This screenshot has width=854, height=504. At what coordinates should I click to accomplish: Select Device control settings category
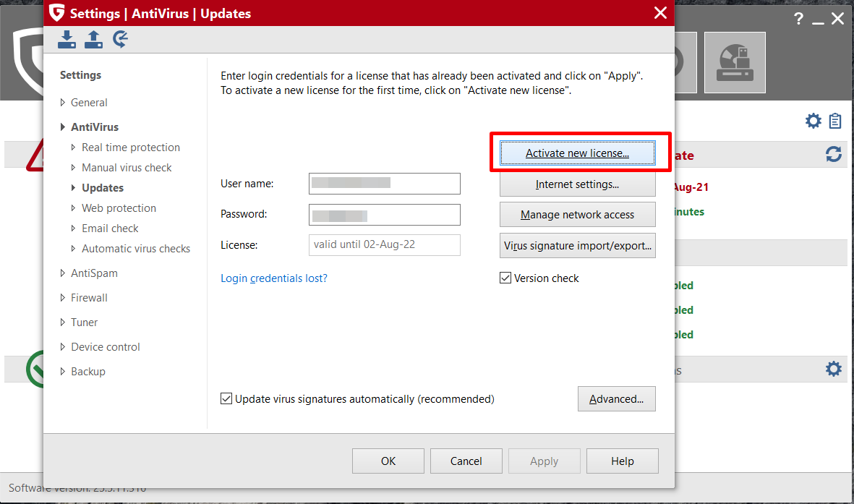[x=105, y=346]
